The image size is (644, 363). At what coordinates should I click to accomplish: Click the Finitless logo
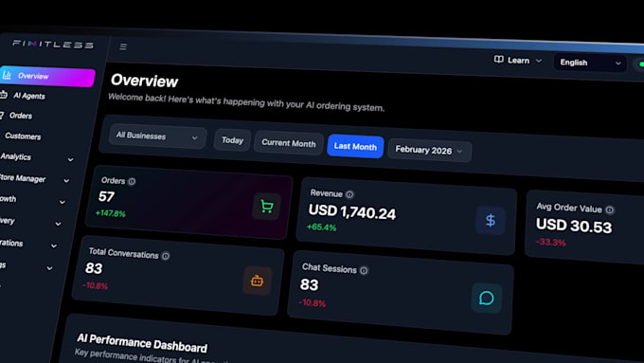(53, 44)
